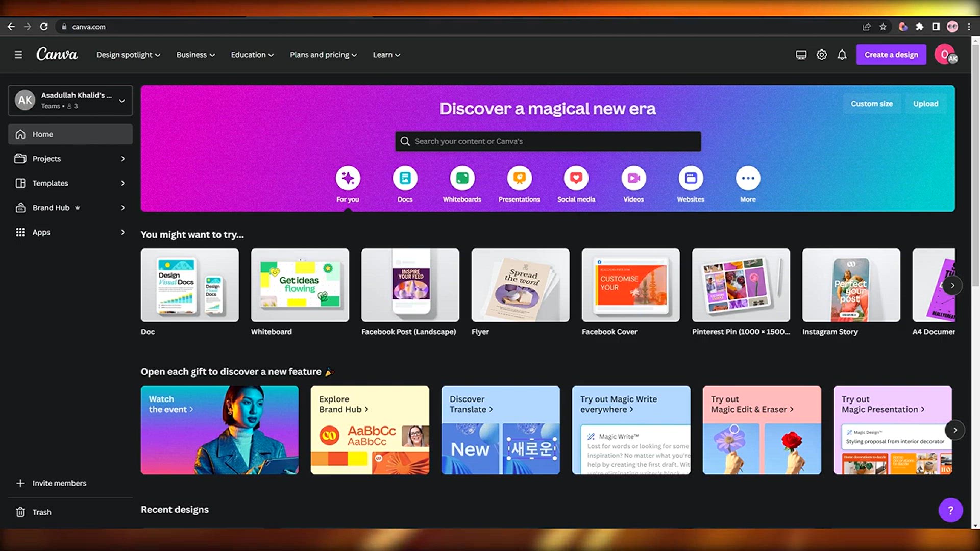Open the desktop app download icon

click(801, 55)
